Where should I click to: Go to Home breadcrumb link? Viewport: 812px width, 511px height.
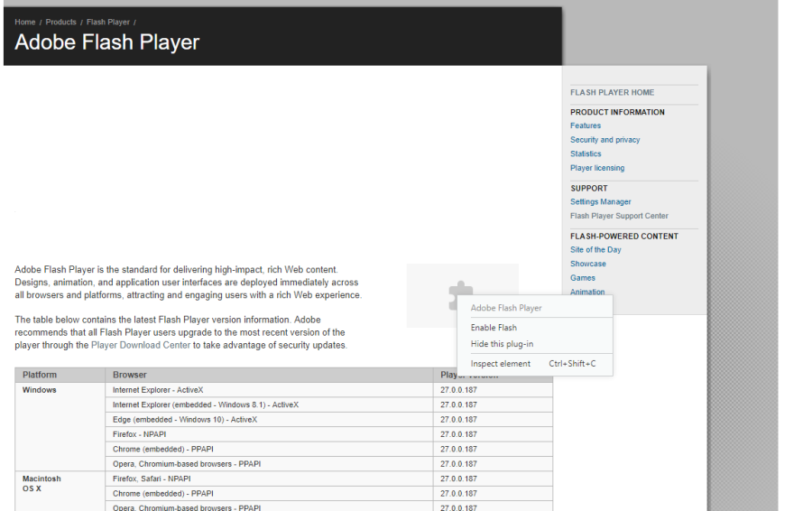click(x=25, y=22)
